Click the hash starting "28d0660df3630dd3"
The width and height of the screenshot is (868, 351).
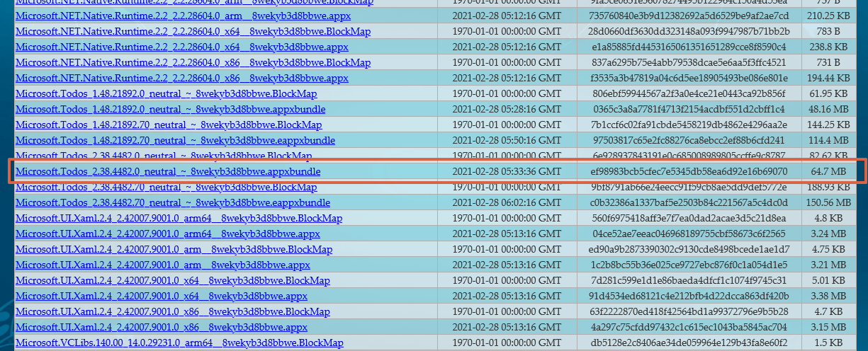click(689, 31)
